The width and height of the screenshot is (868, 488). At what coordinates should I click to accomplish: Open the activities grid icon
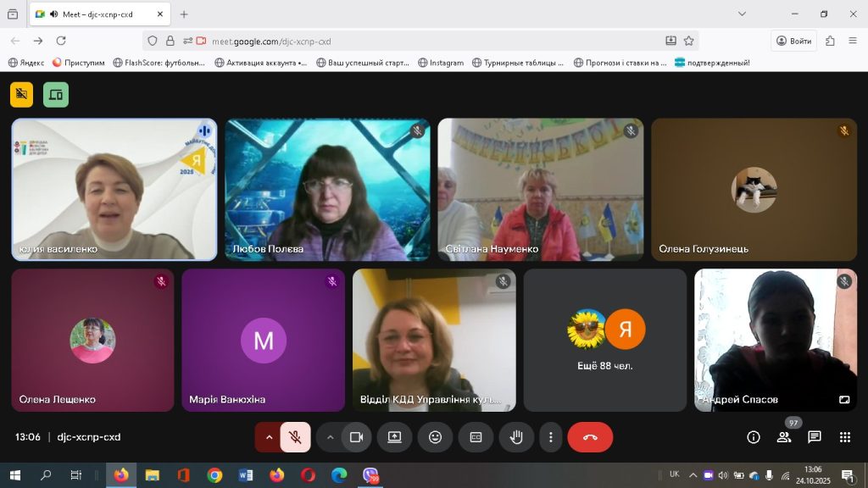tap(845, 437)
